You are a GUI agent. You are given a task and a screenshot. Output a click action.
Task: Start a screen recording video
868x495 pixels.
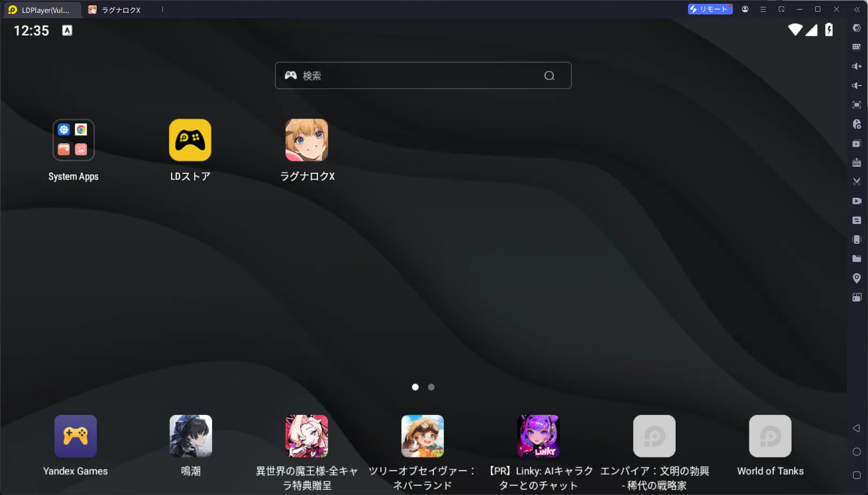click(x=857, y=201)
